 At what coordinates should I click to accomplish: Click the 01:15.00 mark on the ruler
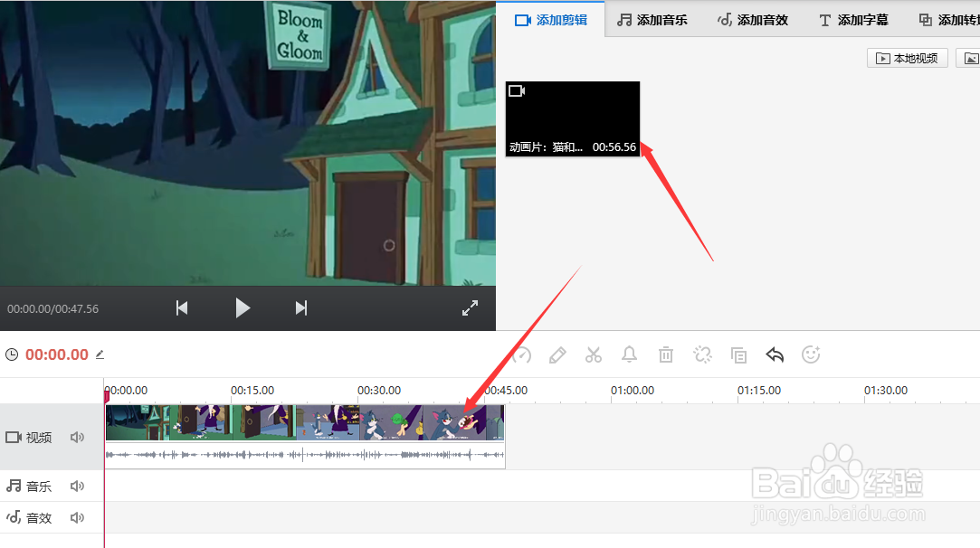[759, 391]
